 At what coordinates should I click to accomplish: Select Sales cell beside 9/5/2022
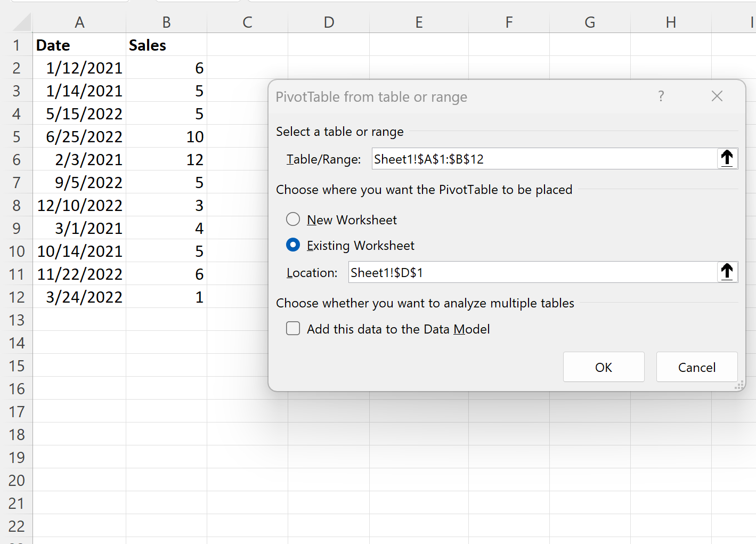tap(166, 182)
